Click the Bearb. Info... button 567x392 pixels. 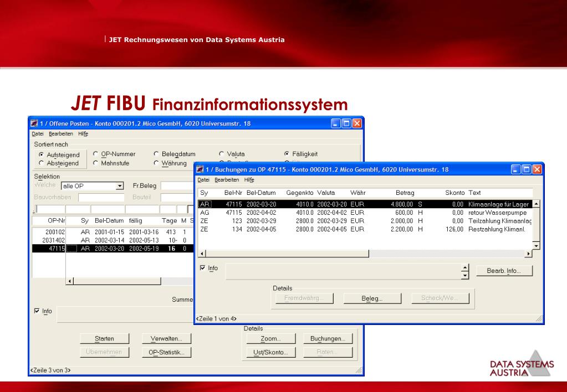coord(504,271)
